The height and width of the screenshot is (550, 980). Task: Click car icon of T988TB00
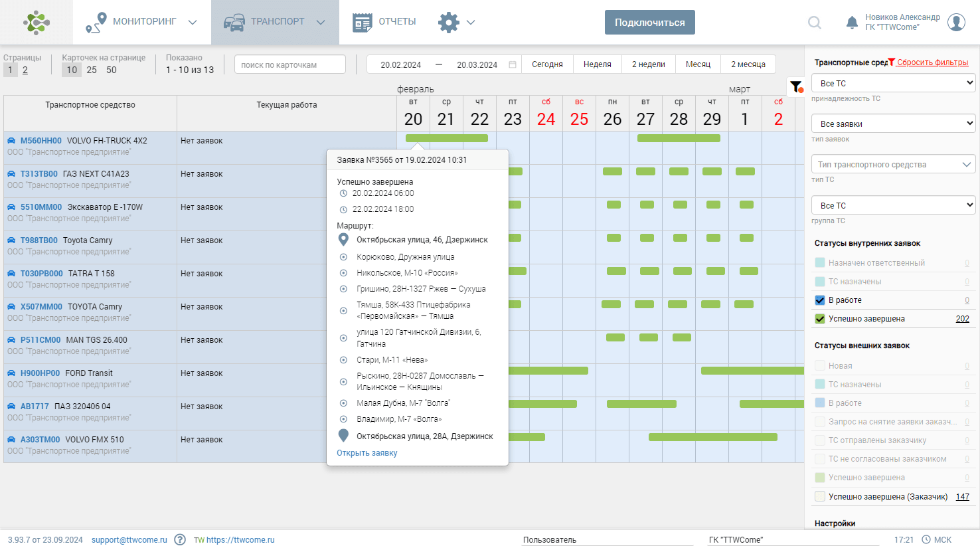[x=11, y=240]
